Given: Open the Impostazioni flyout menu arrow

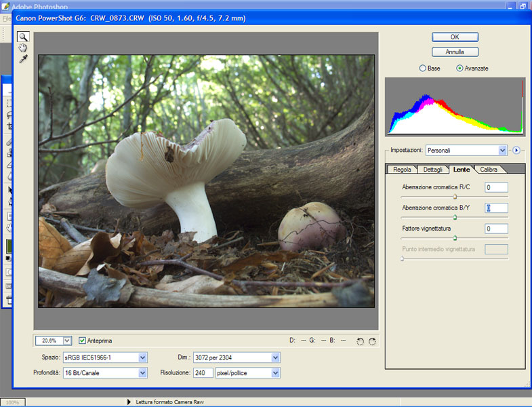Looking at the screenshot, I should [x=516, y=150].
